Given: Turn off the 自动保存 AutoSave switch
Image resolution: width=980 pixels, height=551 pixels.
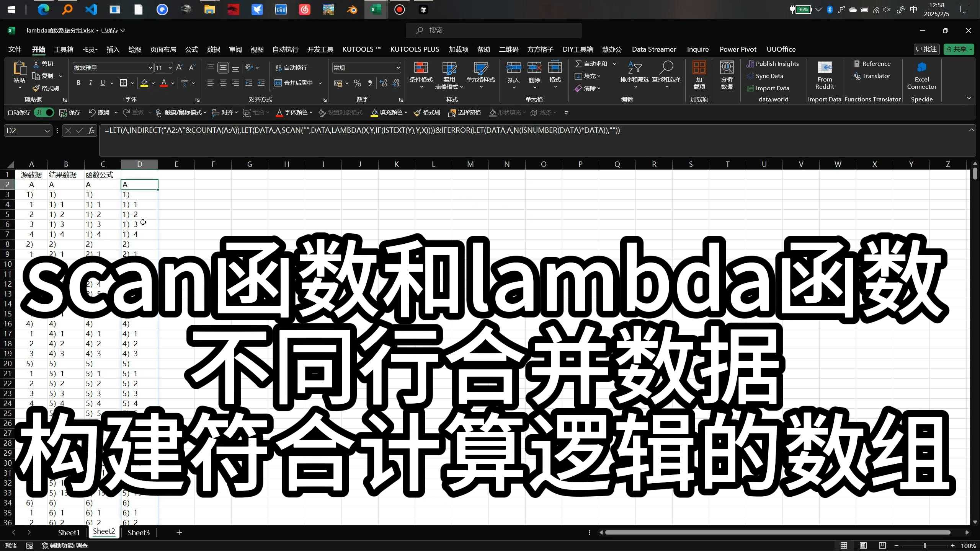Looking at the screenshot, I should (x=44, y=112).
